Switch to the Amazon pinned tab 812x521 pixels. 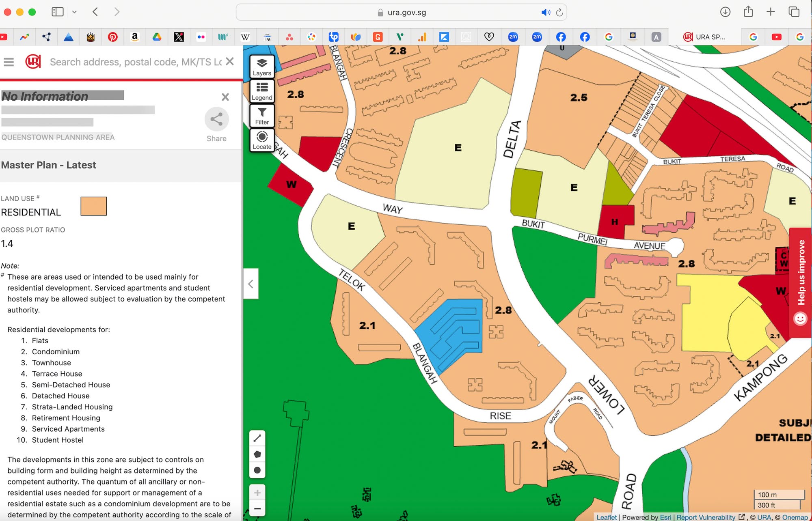(x=135, y=37)
